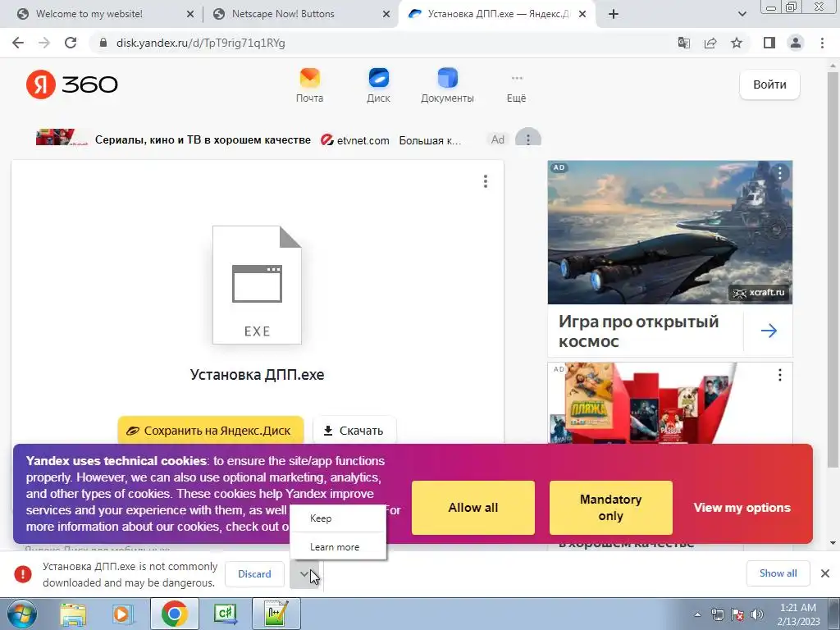The width and height of the screenshot is (840, 630).
Task: Open the Chrome side panel icon
Action: point(769,43)
